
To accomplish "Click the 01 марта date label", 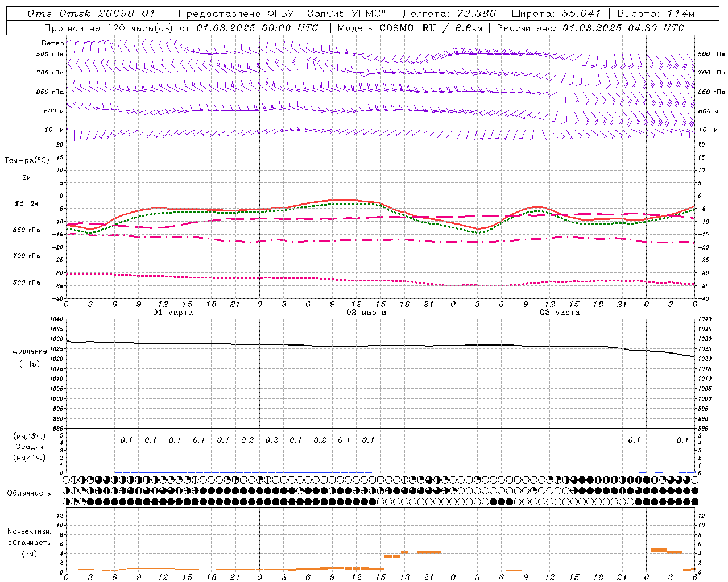I will pos(173,313).
